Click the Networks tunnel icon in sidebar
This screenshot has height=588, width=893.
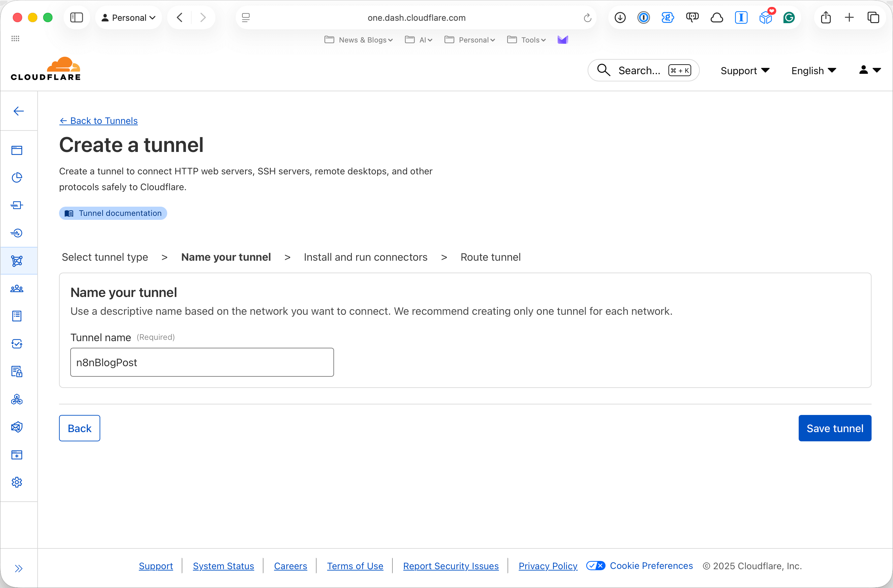[x=17, y=261]
